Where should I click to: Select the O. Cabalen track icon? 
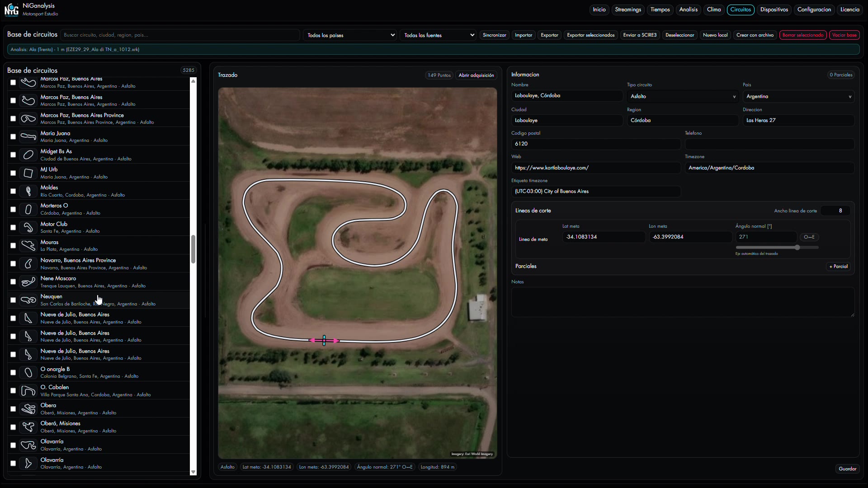[x=28, y=391]
